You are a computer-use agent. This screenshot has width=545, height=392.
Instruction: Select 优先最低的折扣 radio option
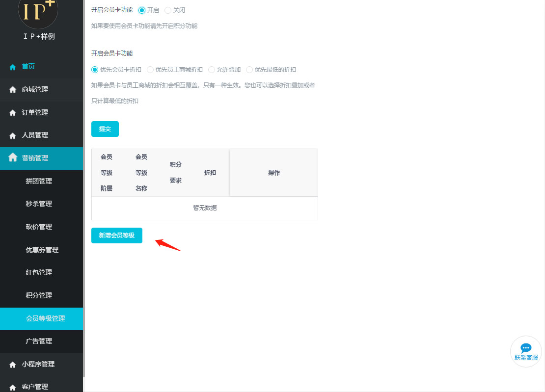pyautogui.click(x=249, y=70)
